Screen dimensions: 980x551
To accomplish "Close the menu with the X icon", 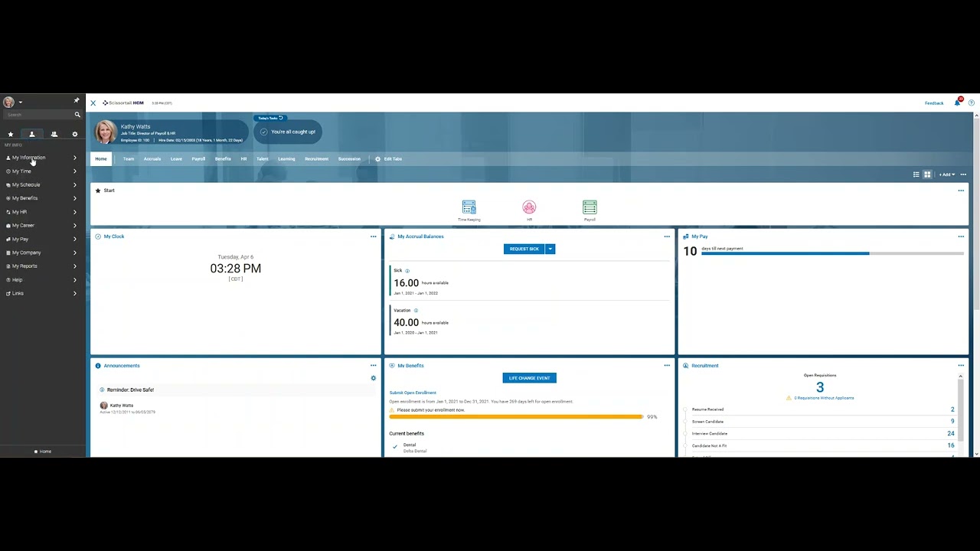I will [x=93, y=103].
